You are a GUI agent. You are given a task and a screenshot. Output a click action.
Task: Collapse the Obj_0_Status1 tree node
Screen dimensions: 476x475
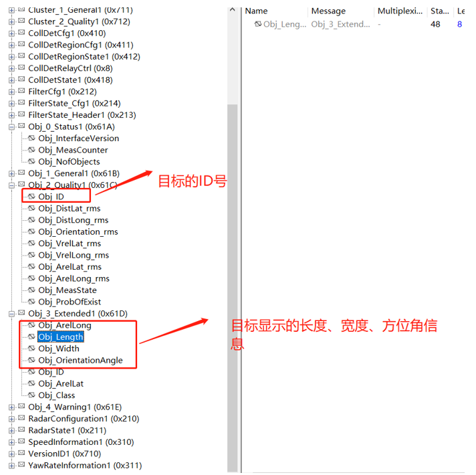point(11,126)
